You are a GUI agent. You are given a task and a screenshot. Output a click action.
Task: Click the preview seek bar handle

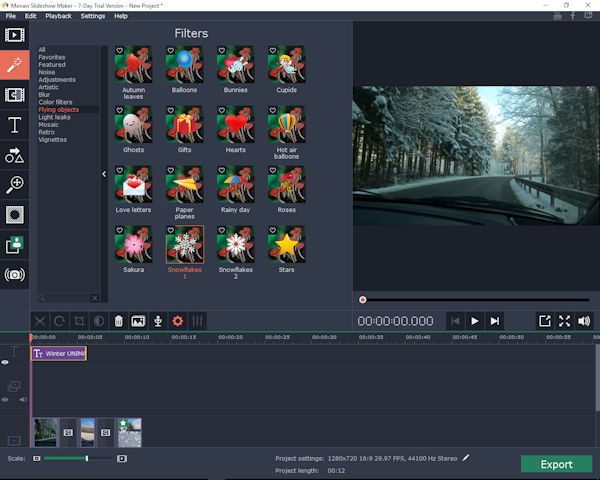362,300
